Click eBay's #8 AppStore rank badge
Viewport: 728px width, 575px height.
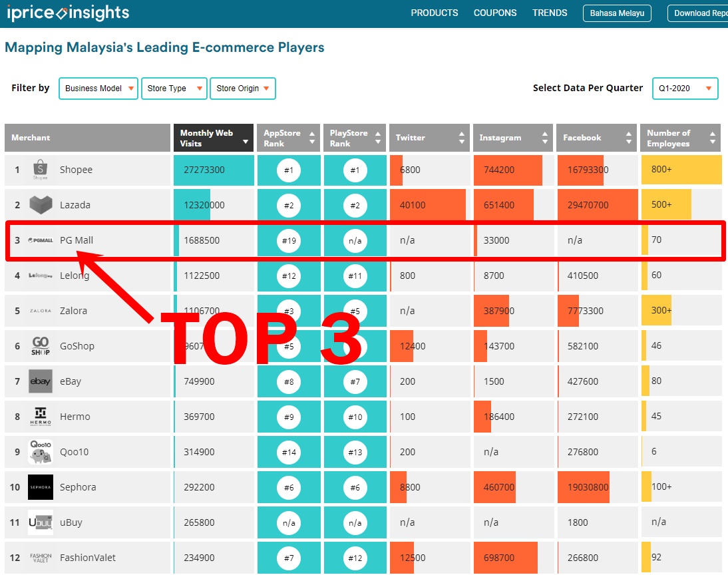point(289,382)
